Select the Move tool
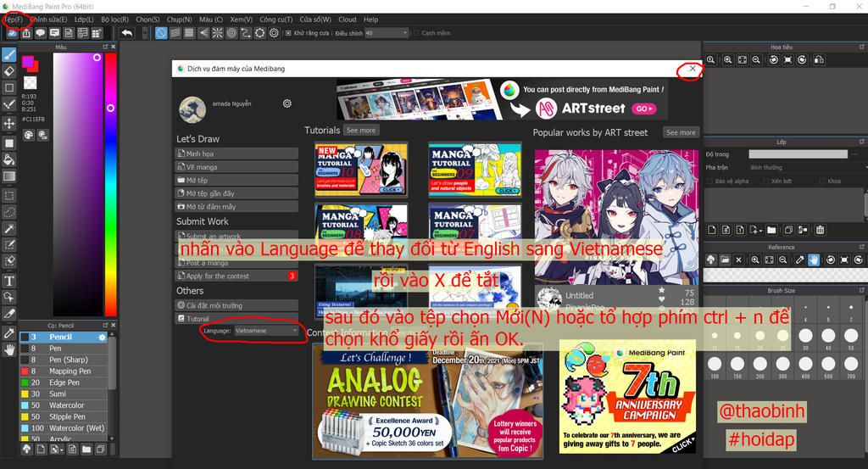Viewport: 868px width, 469px height. (x=9, y=123)
